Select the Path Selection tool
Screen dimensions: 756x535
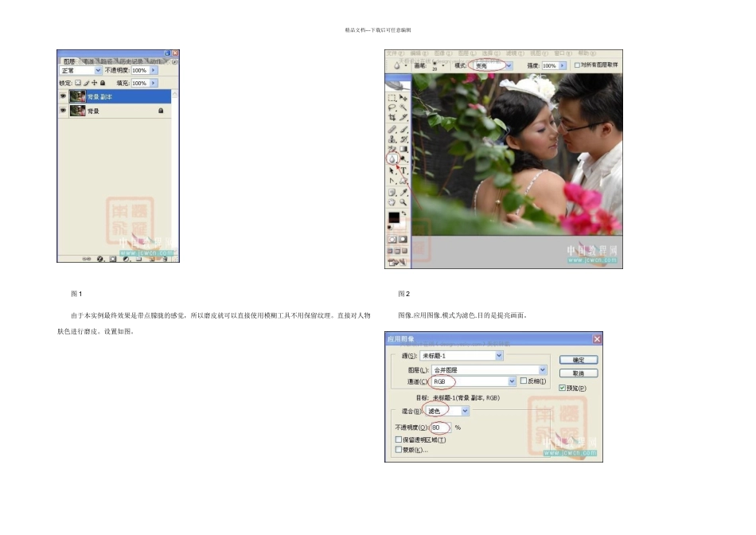[392, 170]
